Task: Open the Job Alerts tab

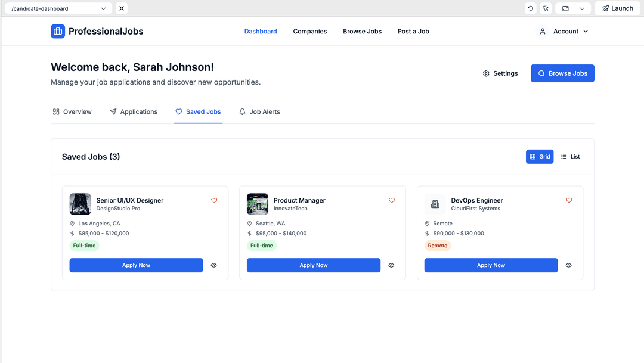Action: point(259,111)
